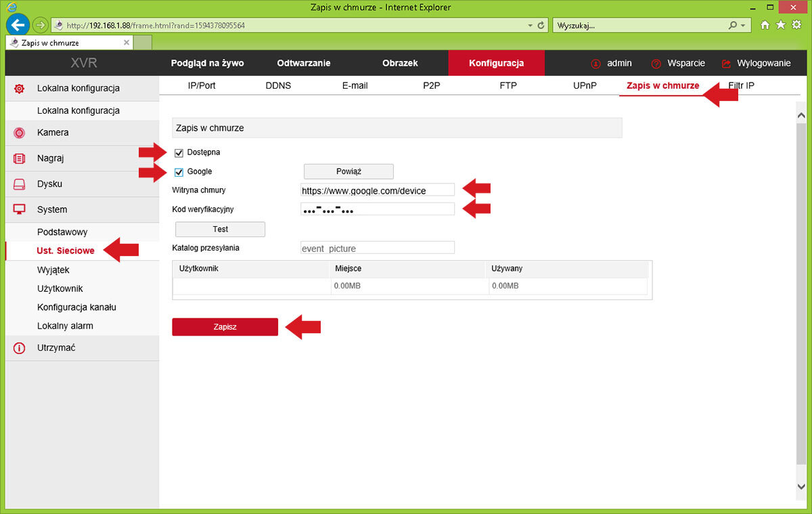Click the Wylogowanie logout icon
The width and height of the screenshot is (812, 514).
(x=727, y=64)
